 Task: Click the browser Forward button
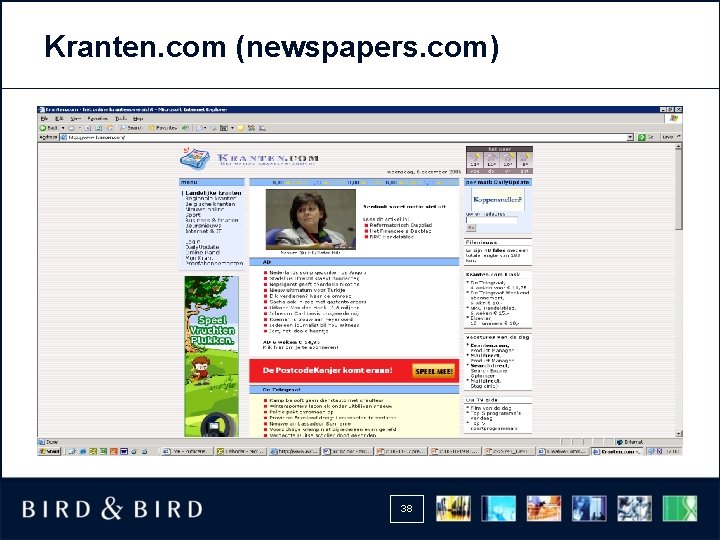tap(72, 128)
